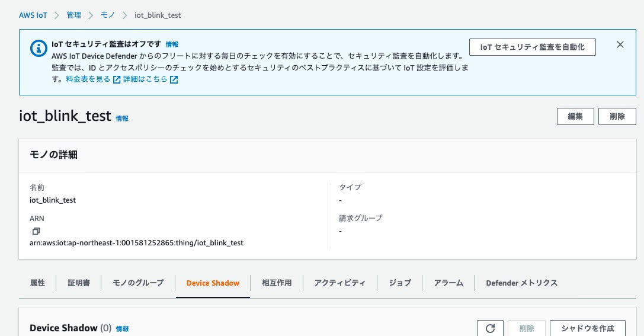Refresh the Device Shadow list
Screen dimensions: 644x336
(x=490, y=328)
